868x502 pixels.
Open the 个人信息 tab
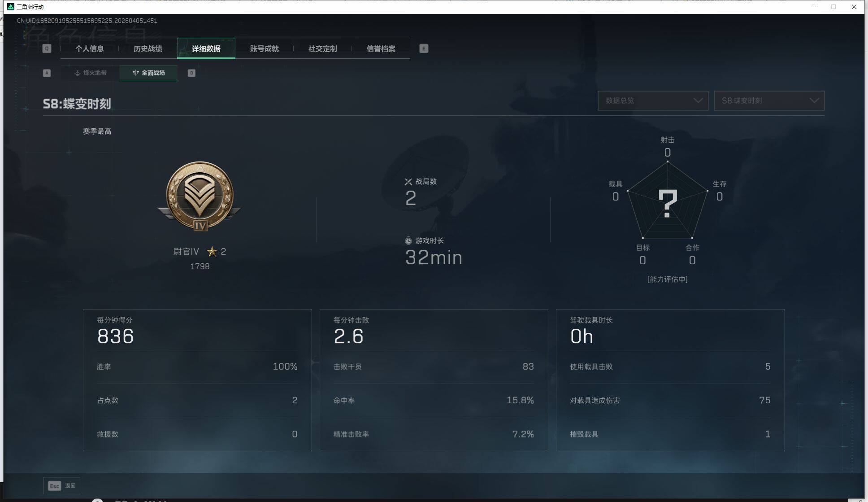tap(90, 48)
